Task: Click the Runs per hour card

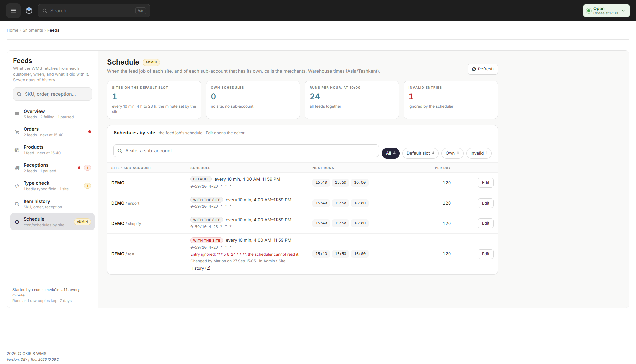Action: [x=352, y=100]
